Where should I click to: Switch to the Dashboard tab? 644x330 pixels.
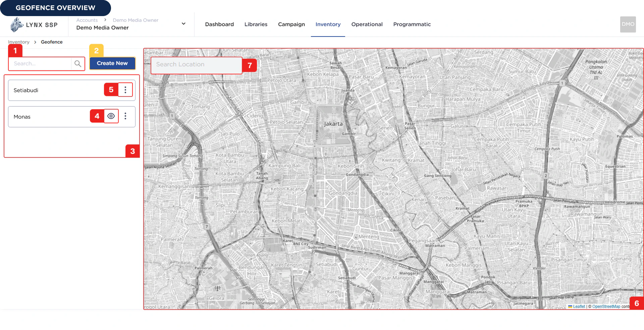(x=219, y=24)
